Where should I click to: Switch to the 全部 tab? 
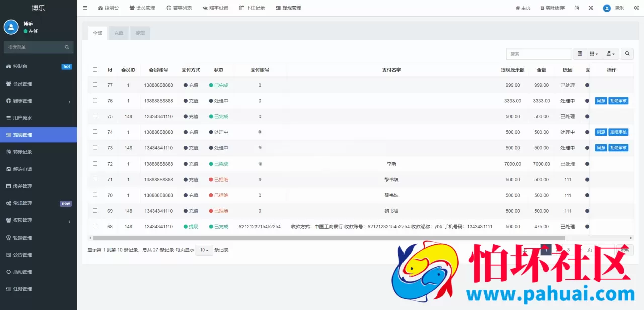[97, 33]
